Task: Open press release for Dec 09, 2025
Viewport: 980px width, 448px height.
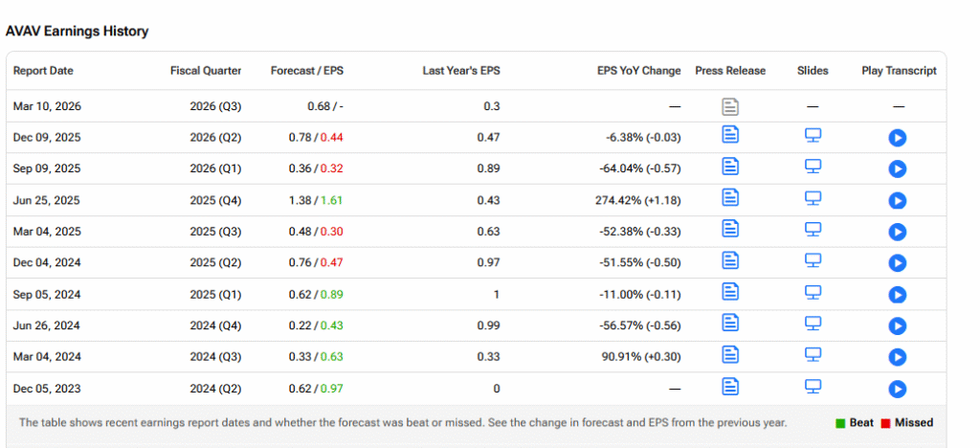Action: [730, 134]
